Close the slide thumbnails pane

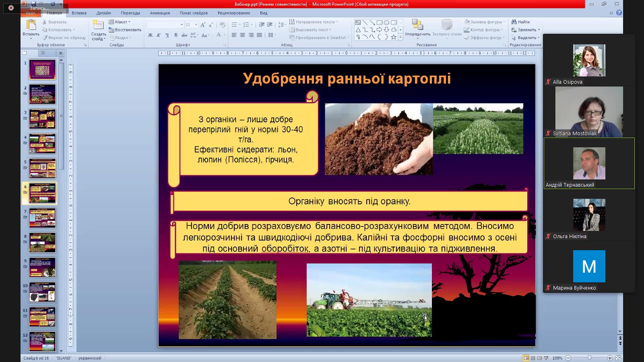click(61, 53)
